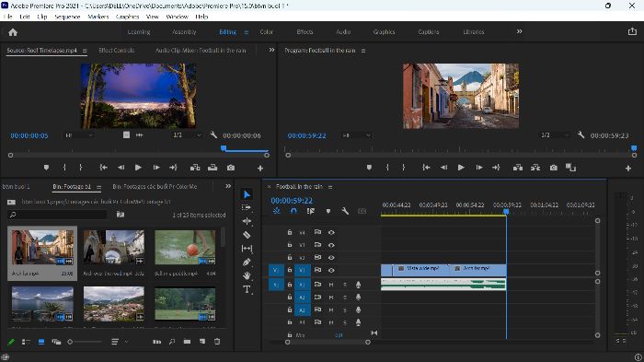
Task: Play the Program monitor sequence
Action: coord(461,168)
